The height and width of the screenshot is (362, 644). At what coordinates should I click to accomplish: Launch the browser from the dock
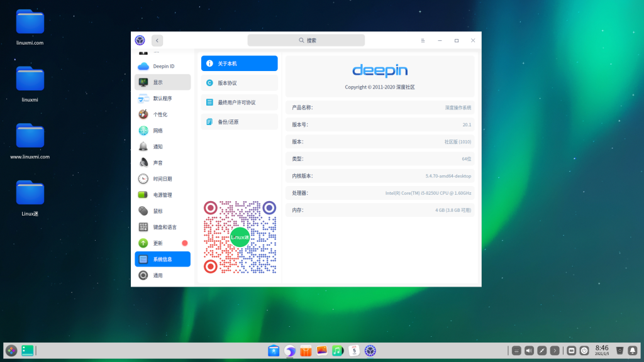(x=289, y=351)
